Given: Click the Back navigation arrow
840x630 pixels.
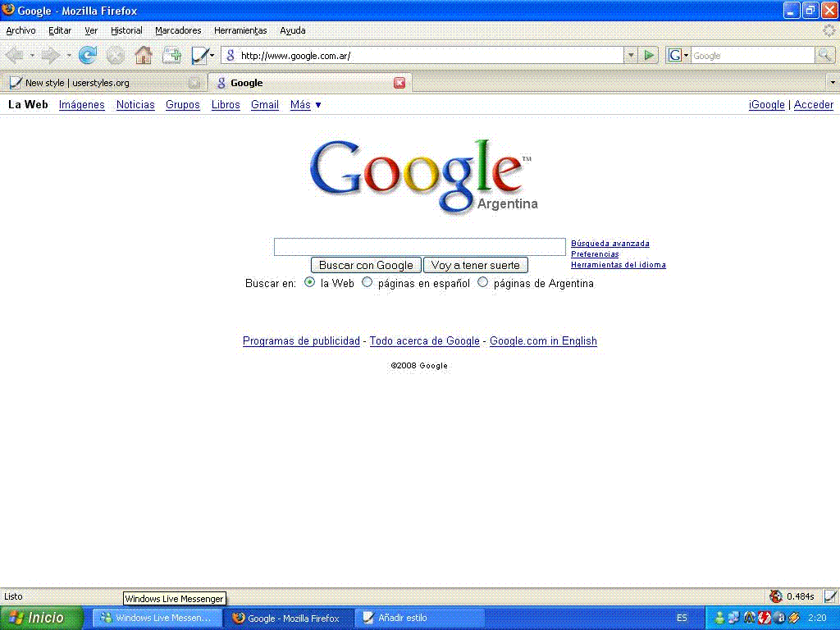Looking at the screenshot, I should click(15, 55).
